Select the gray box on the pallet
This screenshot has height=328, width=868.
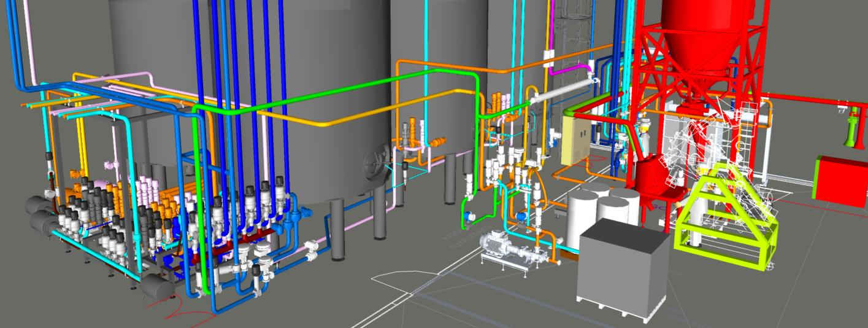623,264
